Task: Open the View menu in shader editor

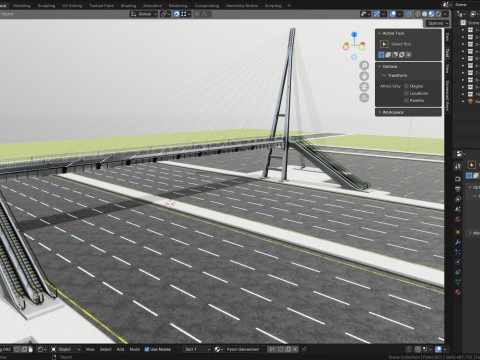Action: 90,349
